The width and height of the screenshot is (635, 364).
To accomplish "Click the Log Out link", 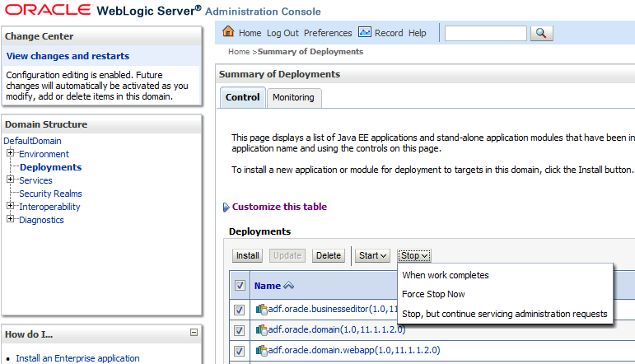I will click(x=282, y=33).
